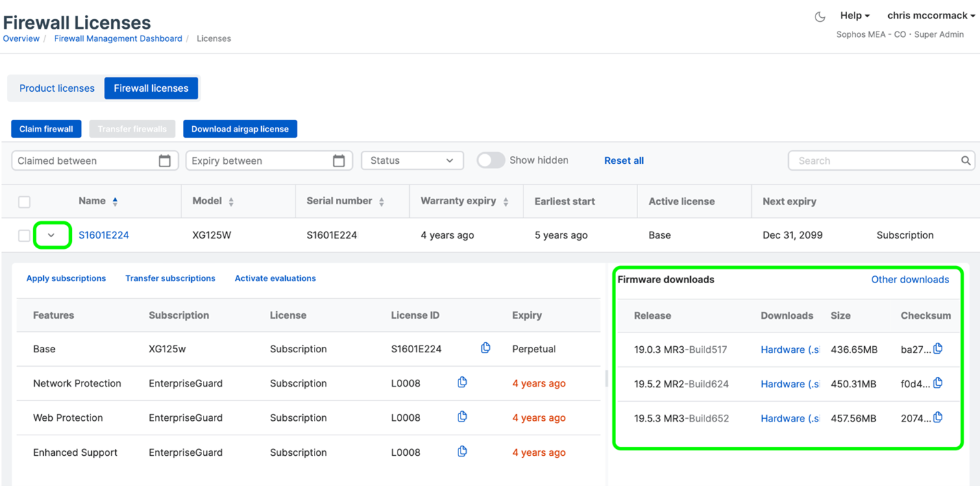Copy the checksum for release 19.0.3 MR3-Build517
980x486 pixels.
[x=938, y=348]
